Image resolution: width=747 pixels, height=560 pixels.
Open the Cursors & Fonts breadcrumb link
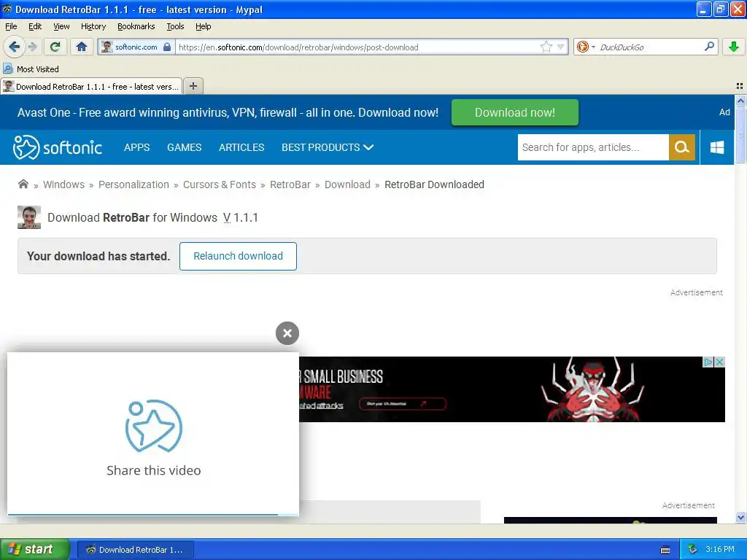219,184
